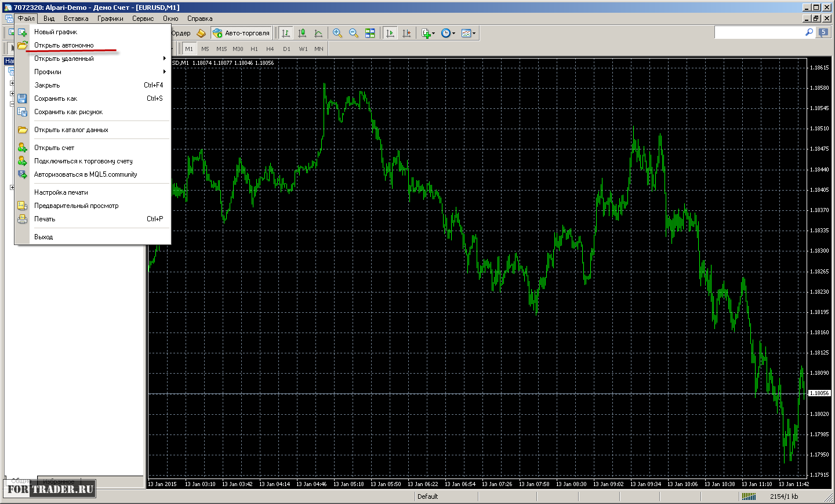Choose Выход to exit the terminal
This screenshot has width=835, height=504.
click(x=93, y=237)
